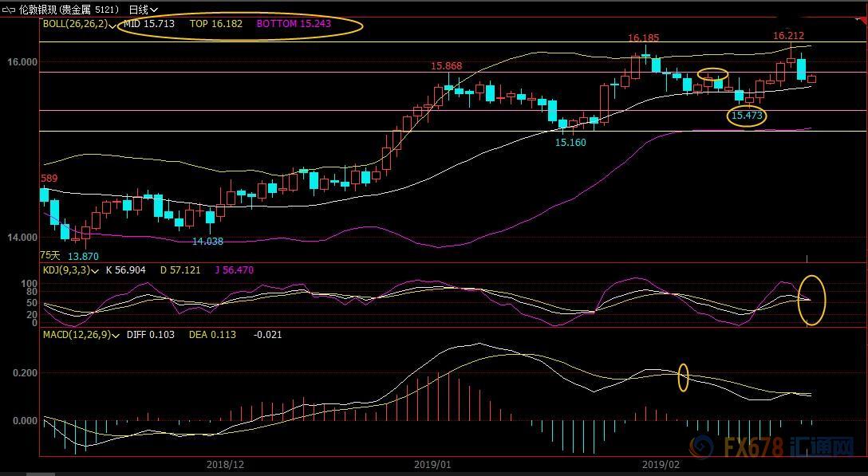
Task: Click the TOP 16.182 value
Action: click(x=216, y=24)
